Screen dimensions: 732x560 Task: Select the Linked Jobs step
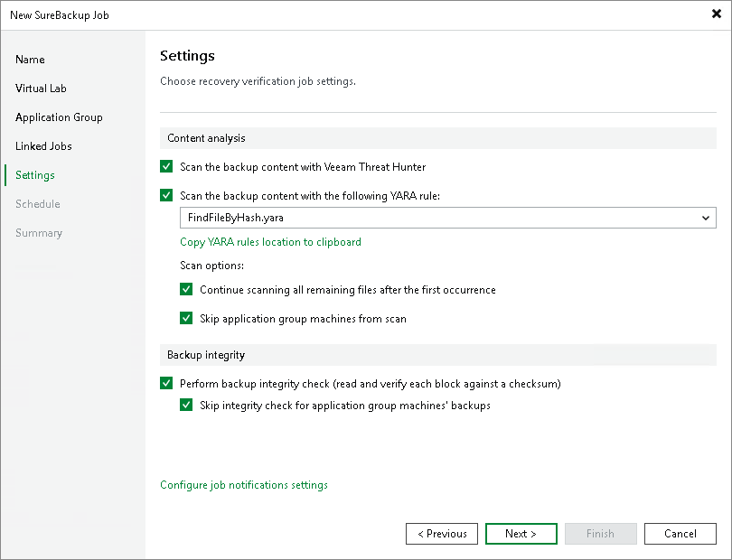43,146
